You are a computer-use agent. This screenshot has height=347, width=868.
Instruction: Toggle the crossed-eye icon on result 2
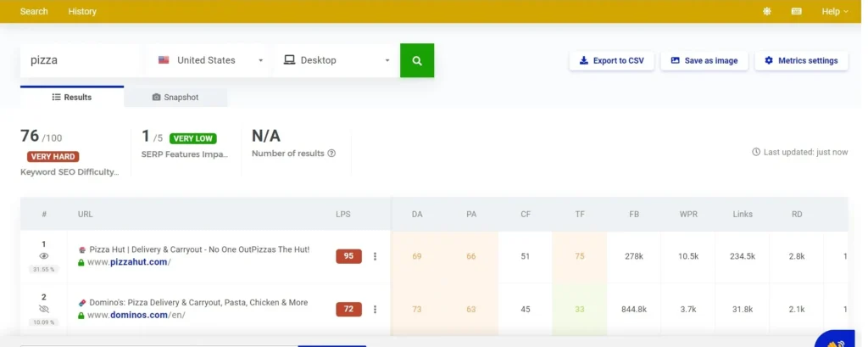pyautogui.click(x=44, y=310)
